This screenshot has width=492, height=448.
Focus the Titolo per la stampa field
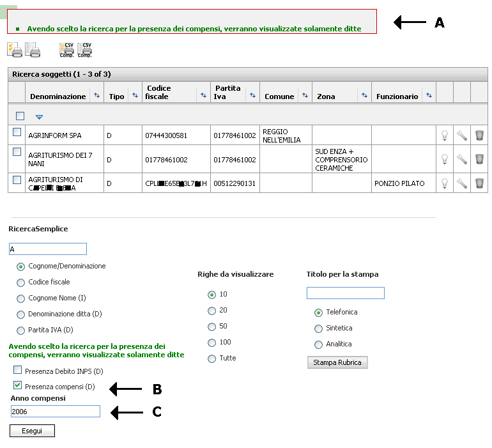tap(346, 293)
